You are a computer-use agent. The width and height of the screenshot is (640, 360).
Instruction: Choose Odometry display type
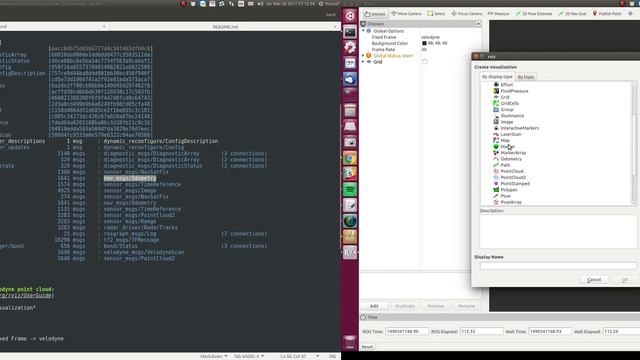coord(507,159)
